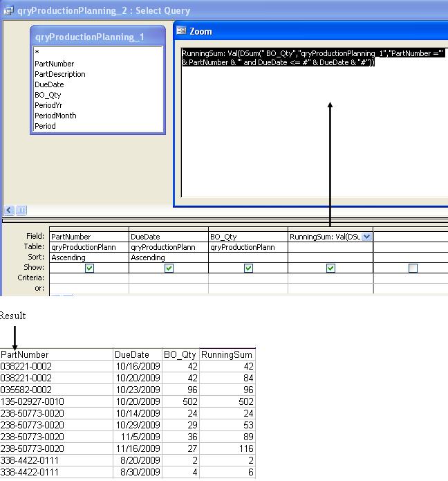Click the BO_Qty value 27
Viewport: 448px width, 481px height.
click(x=180, y=448)
